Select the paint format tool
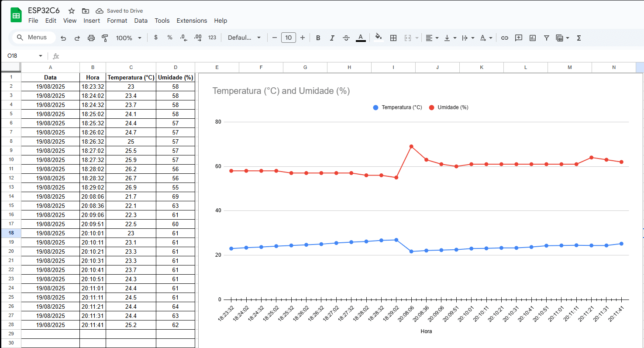Viewport: 644px width, 348px height. click(105, 38)
